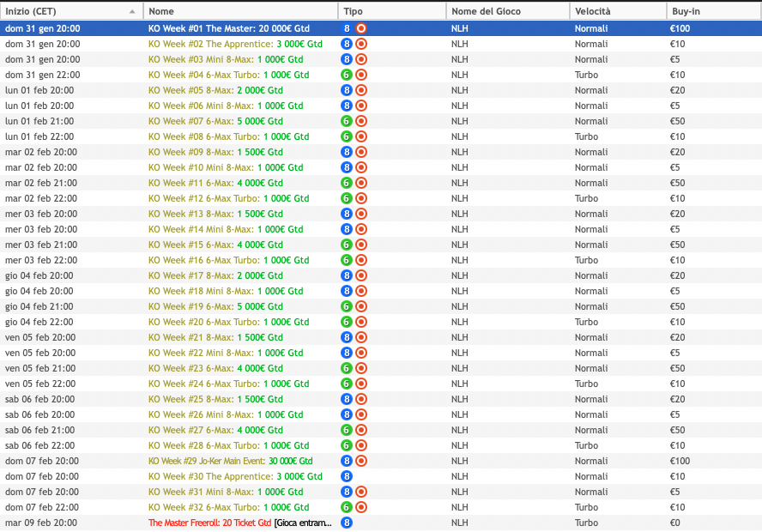Click start time lun 01 feb 21:00
This screenshot has width=762, height=532.
pos(39,121)
